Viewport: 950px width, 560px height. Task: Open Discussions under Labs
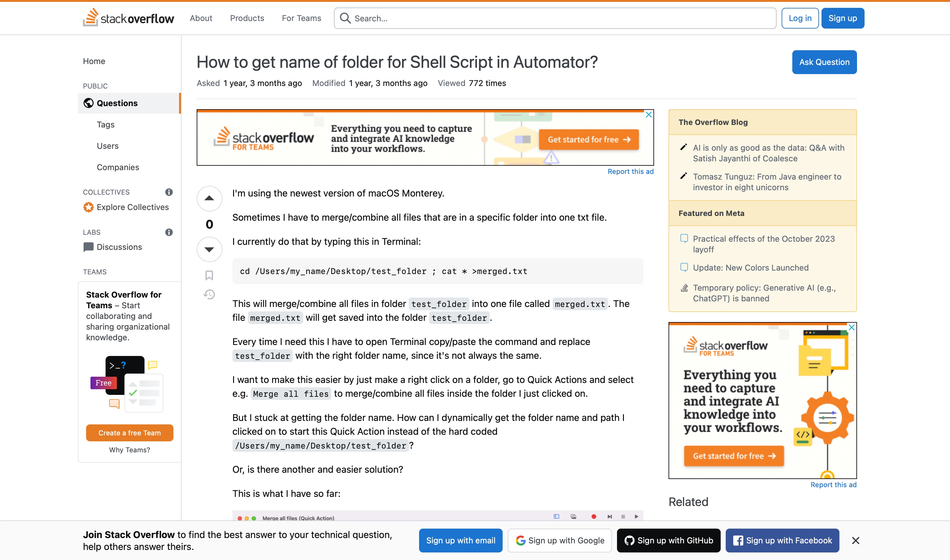119,247
